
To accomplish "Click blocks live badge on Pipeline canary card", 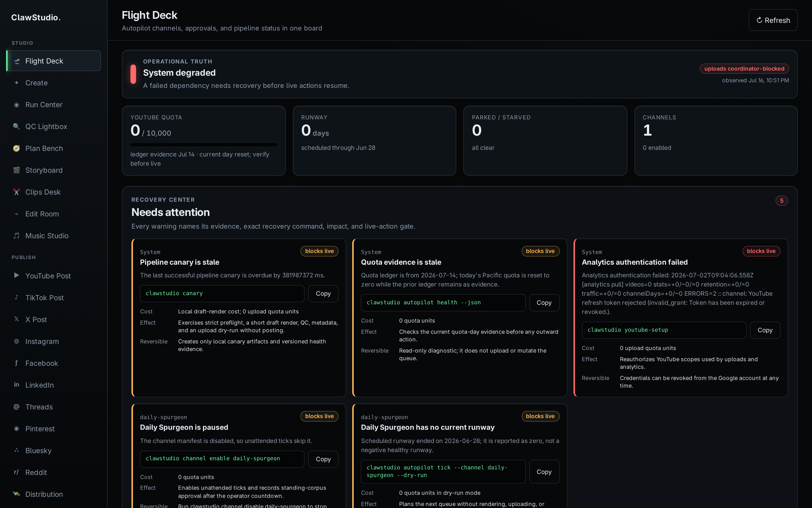I will [319, 251].
